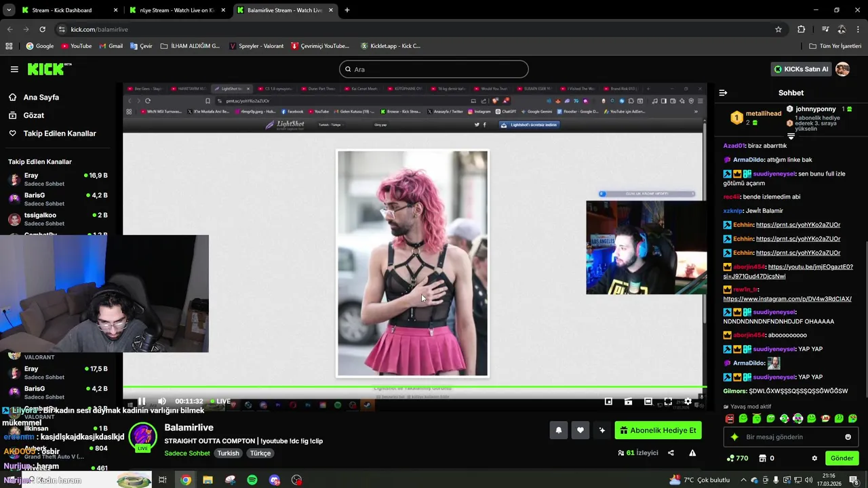868x488 pixels.
Task: Focus the Ara search box
Action: coord(434,69)
